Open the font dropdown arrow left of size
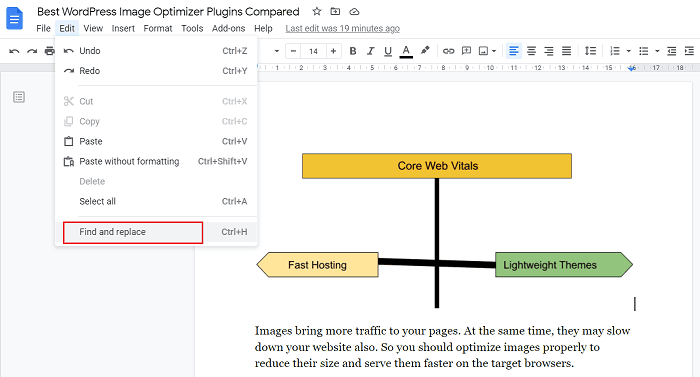 [277, 51]
